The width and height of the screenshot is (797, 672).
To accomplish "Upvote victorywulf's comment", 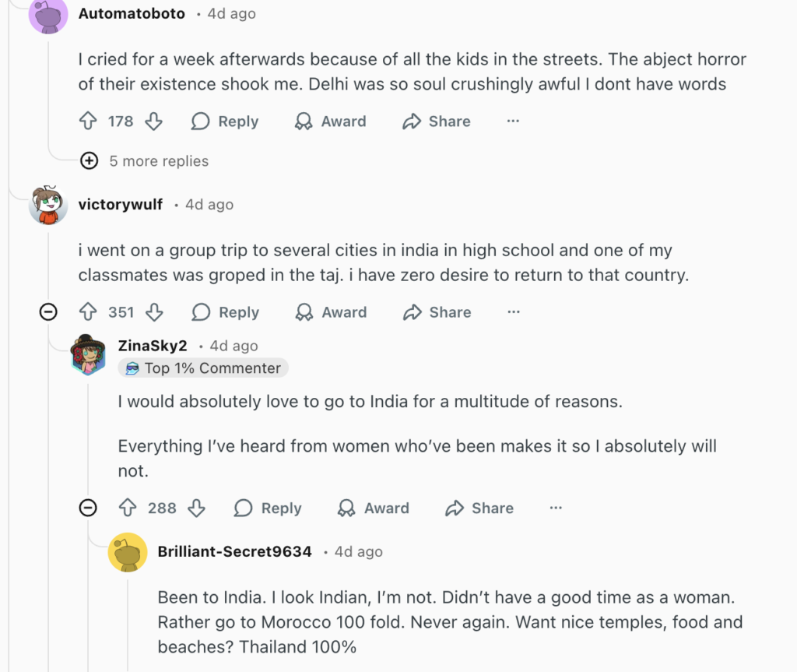I will click(x=88, y=312).
